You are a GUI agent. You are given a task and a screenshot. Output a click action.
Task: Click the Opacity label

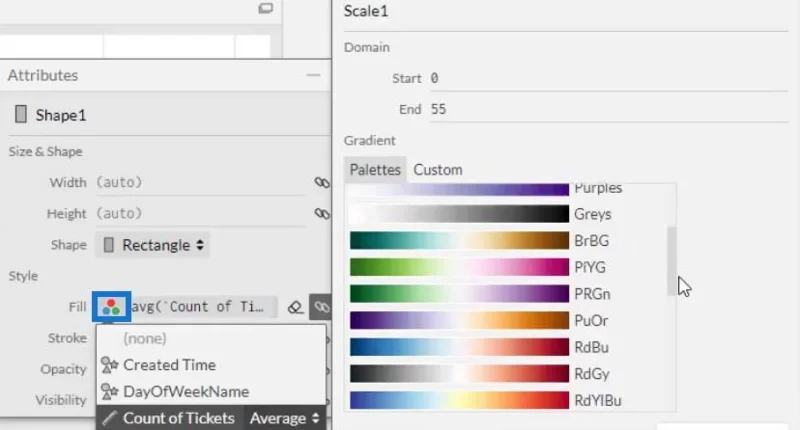tap(63, 369)
